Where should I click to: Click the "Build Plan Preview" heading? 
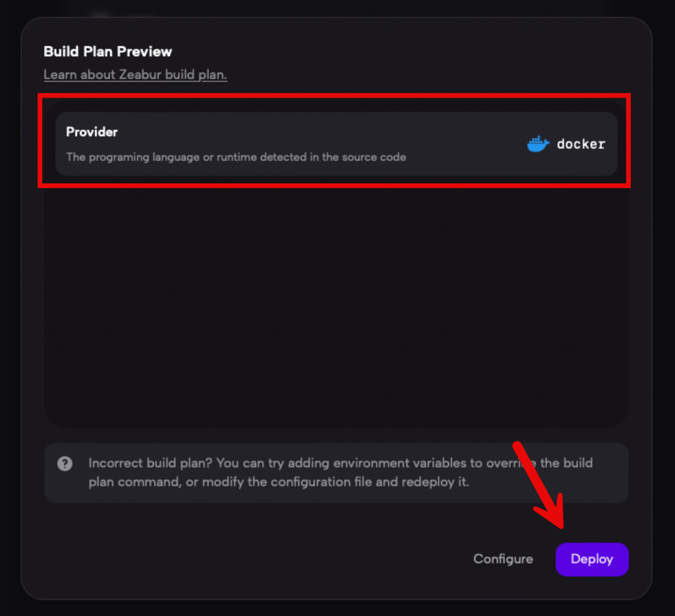107,51
